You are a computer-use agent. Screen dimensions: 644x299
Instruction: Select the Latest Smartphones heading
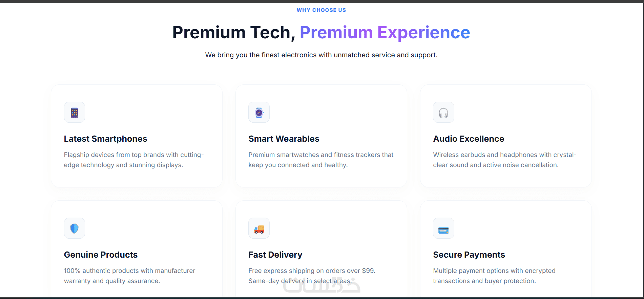coord(105,139)
